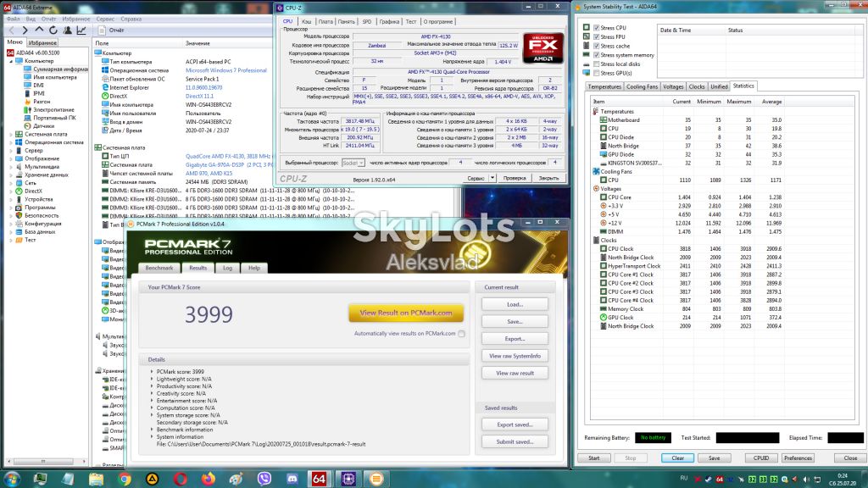868x488 pixels.
Task: Click the up-level arrow in AIDA64 toolbar
Action: (x=39, y=30)
